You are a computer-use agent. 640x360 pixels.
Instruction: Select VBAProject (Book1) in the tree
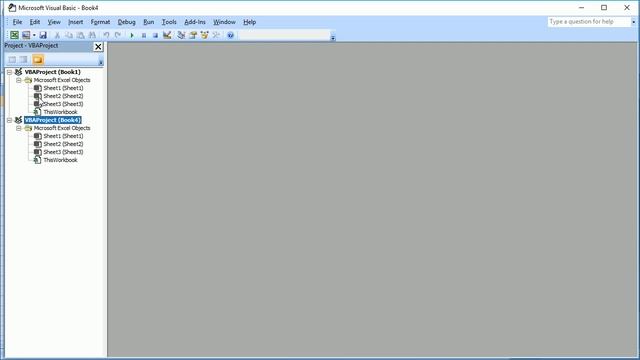[53, 72]
